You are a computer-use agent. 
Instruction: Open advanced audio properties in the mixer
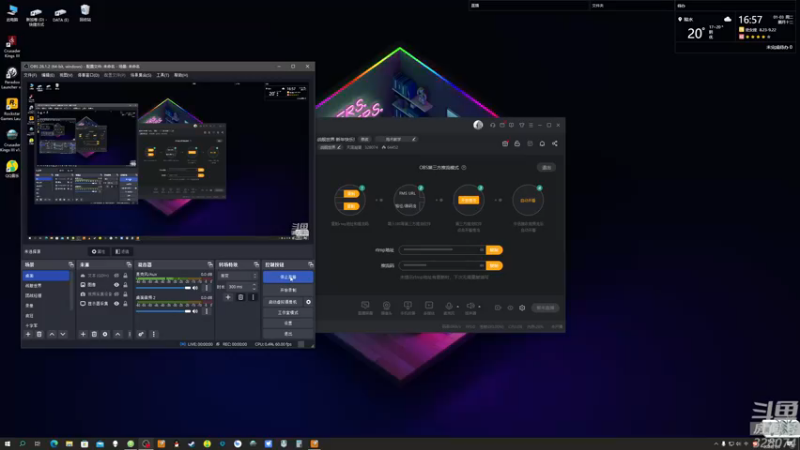pos(141,334)
